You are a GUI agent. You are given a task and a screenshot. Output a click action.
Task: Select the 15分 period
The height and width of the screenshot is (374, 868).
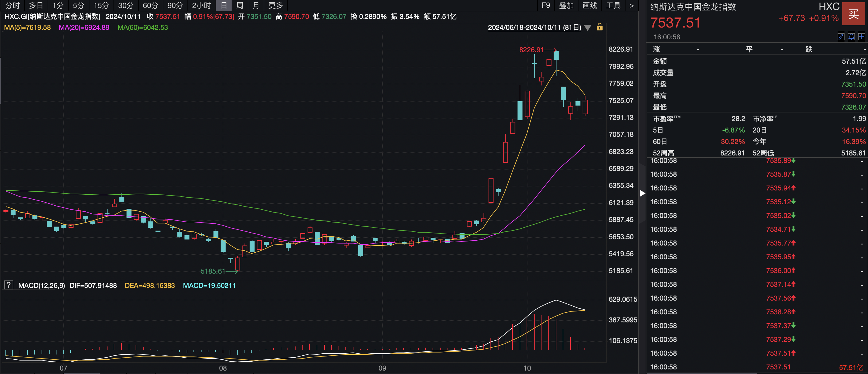[x=101, y=5]
